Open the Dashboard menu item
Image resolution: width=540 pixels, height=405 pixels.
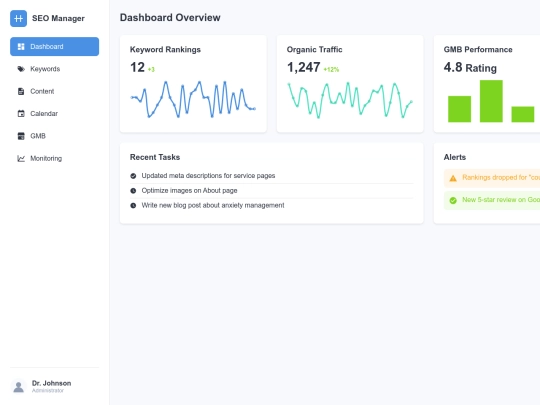[54, 46]
